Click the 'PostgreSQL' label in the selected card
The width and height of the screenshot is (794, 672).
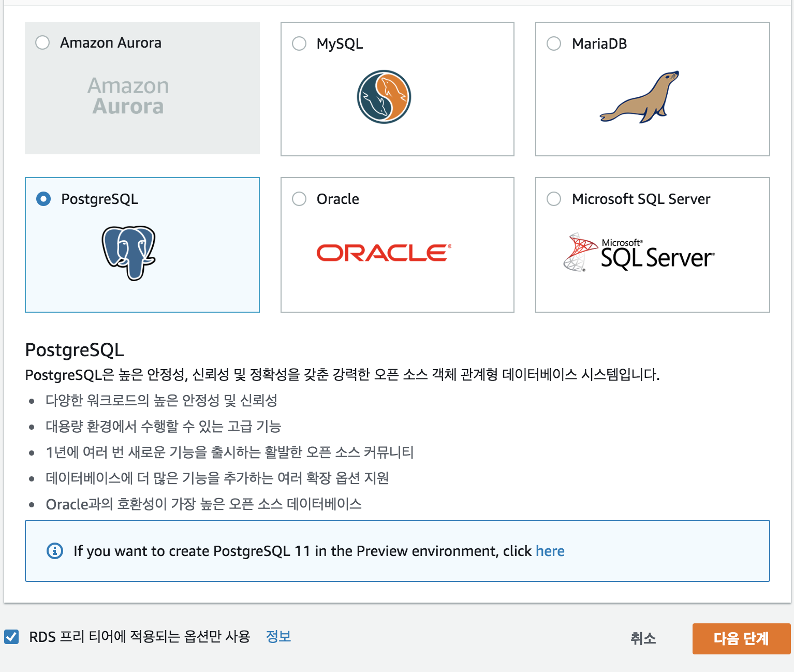tap(100, 199)
